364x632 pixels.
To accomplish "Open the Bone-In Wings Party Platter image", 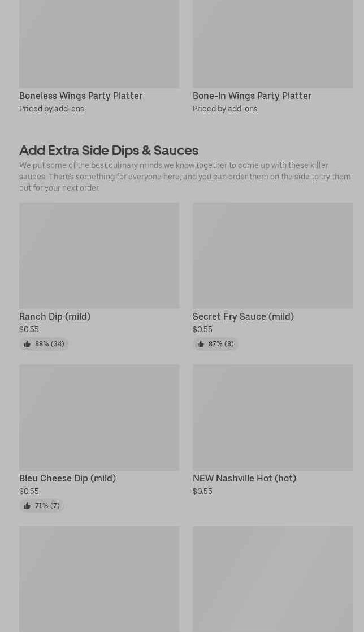I will (x=272, y=44).
